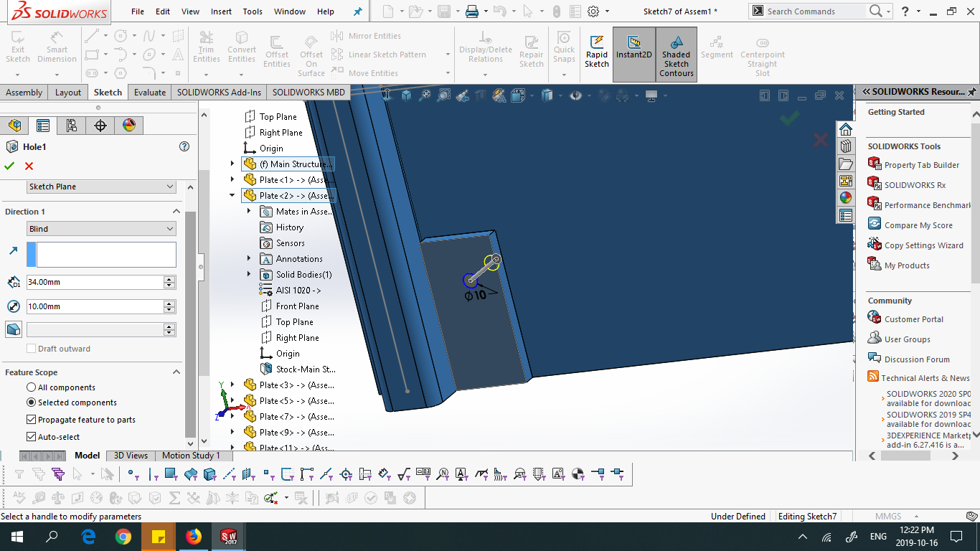The width and height of the screenshot is (980, 551).
Task: Toggle Rapid Sketch mode
Action: (597, 52)
